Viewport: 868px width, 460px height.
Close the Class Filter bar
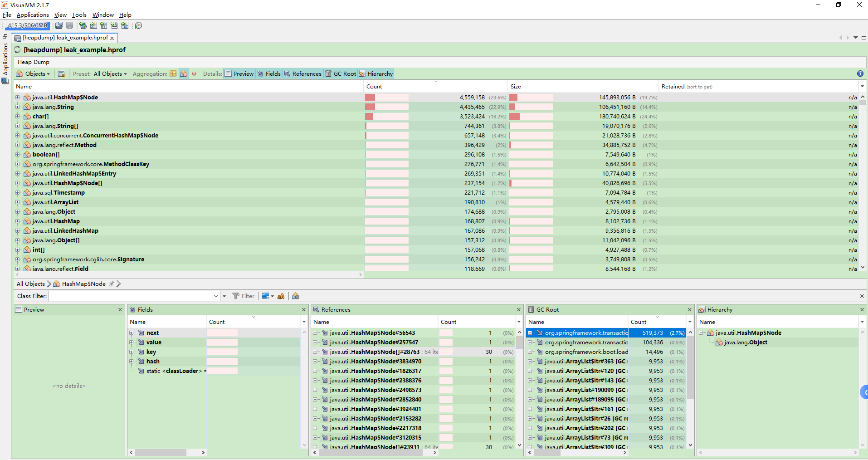click(x=862, y=296)
